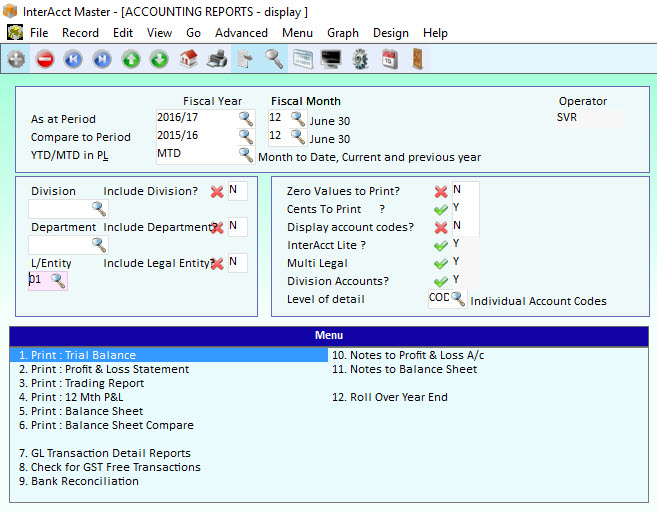Toggle Multi Legal checkmark
Viewport: 657px width, 512px height.
pyautogui.click(x=441, y=264)
